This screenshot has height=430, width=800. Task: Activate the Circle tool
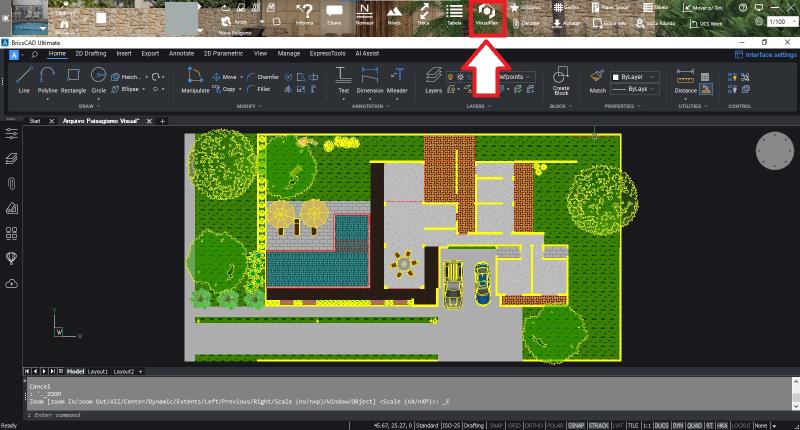(x=98, y=80)
